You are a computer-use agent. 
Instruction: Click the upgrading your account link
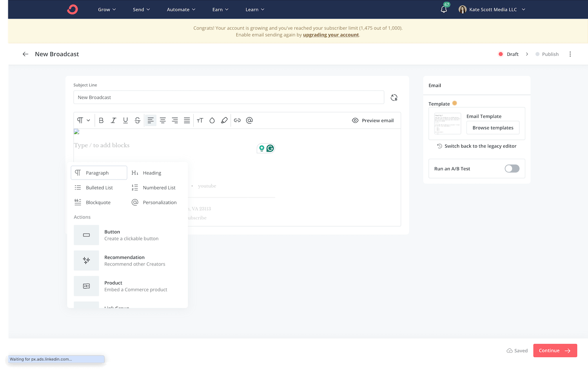click(x=330, y=34)
